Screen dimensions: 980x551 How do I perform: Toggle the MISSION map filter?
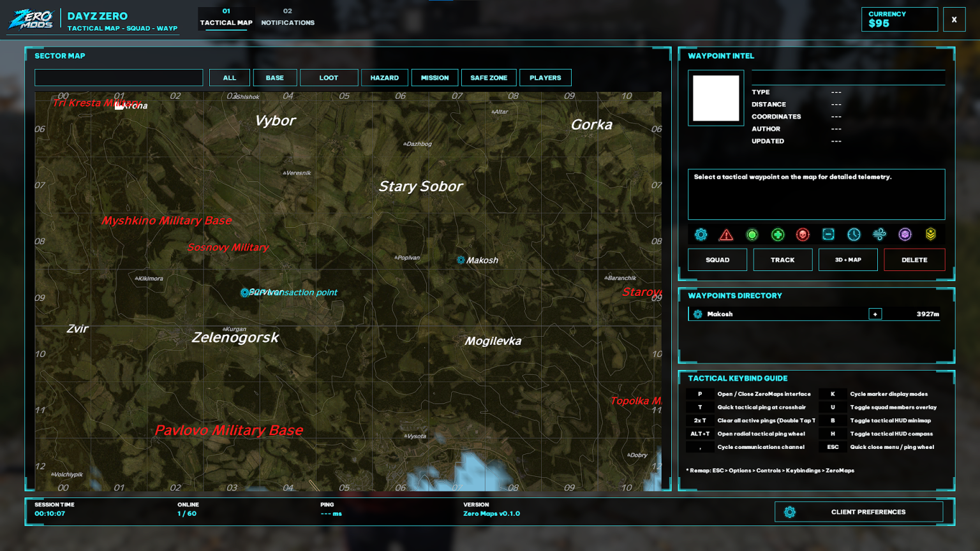[x=435, y=78]
